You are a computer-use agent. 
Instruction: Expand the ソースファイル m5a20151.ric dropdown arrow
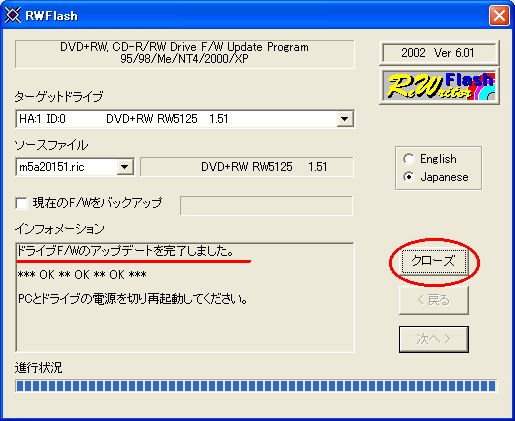(125, 167)
